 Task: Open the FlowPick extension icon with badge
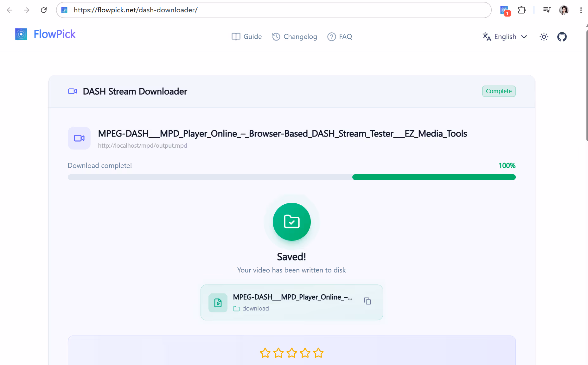505,10
